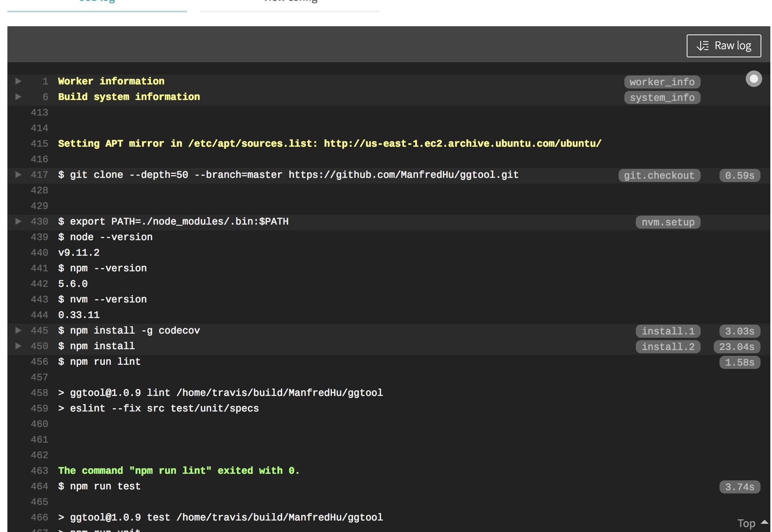Screen dimensions: 772x532
Task: Click the 'v9.11.2' node version output
Action: [x=79, y=252]
